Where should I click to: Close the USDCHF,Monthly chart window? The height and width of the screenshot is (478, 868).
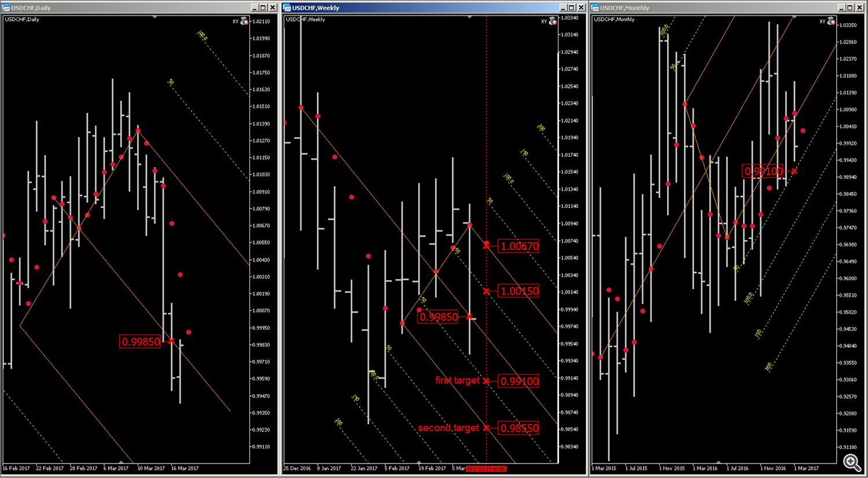[860, 8]
